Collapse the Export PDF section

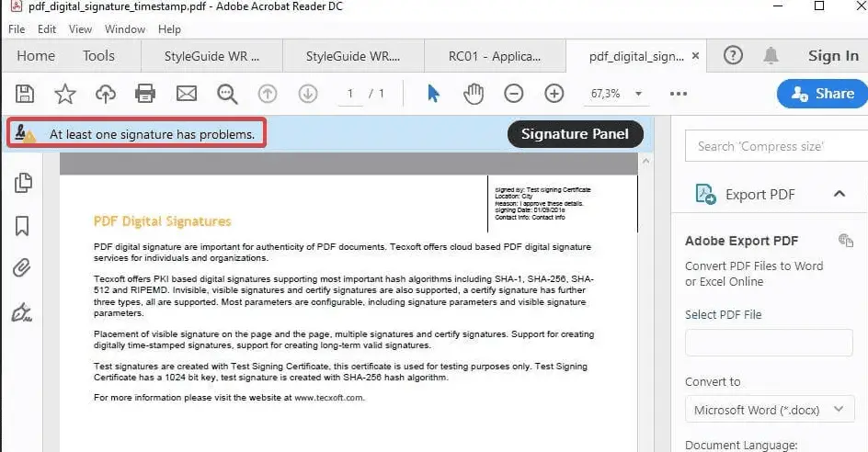coord(839,194)
